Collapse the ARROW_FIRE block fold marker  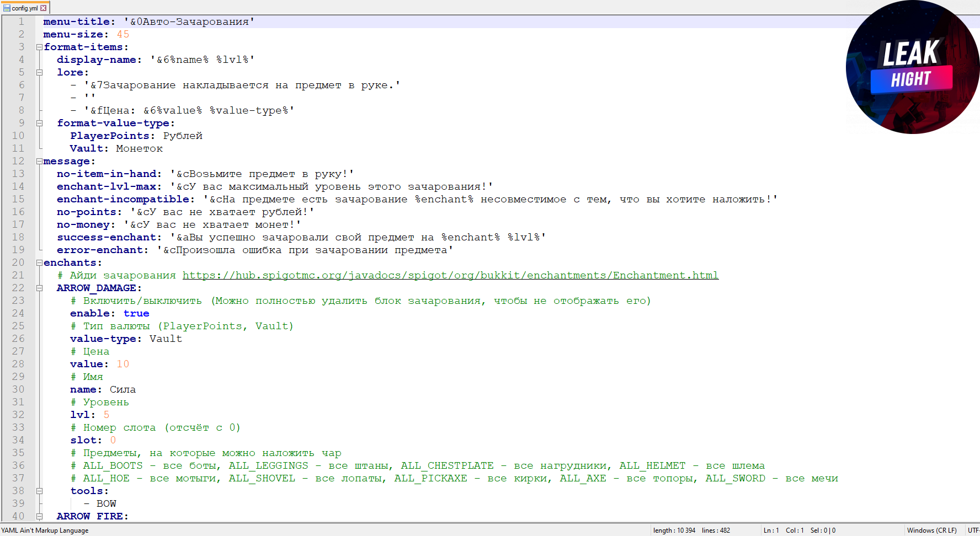pos(39,517)
